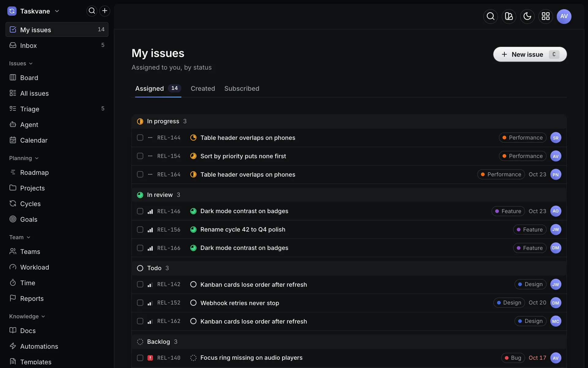Open the Taskvane workspace dropdown chevron

[57, 11]
